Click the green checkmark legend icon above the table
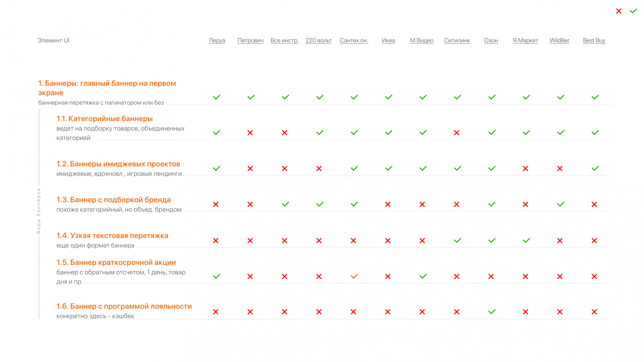 click(634, 11)
